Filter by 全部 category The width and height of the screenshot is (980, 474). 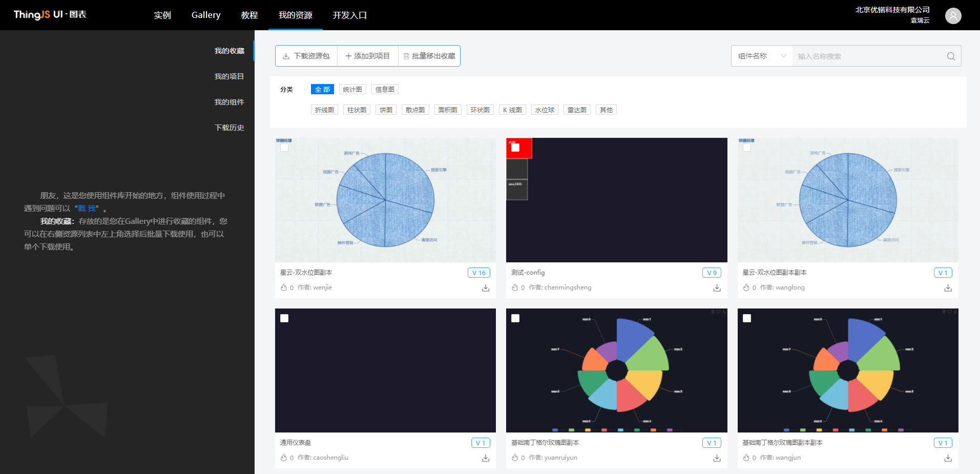(322, 89)
